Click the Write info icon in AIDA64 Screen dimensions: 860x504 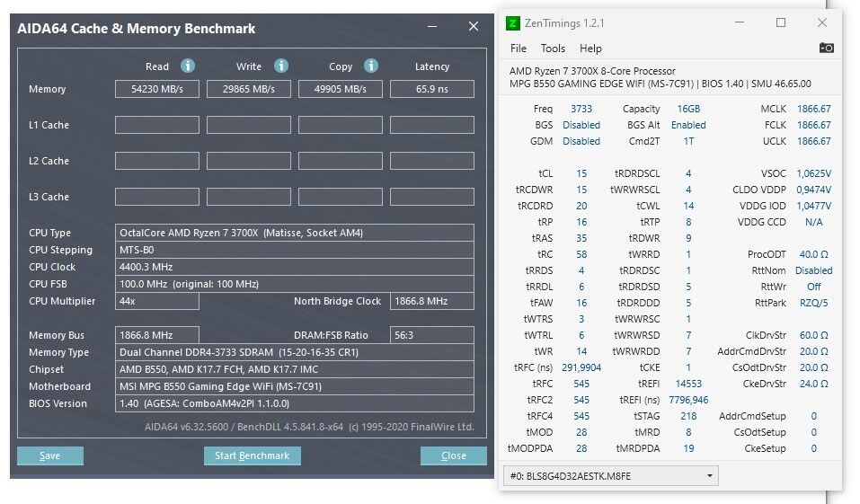click(x=281, y=66)
